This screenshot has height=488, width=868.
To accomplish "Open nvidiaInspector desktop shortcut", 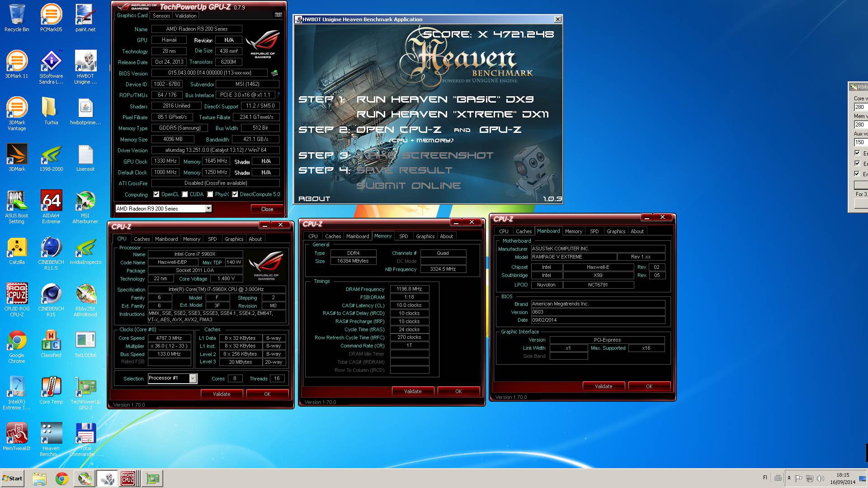I will click(85, 250).
